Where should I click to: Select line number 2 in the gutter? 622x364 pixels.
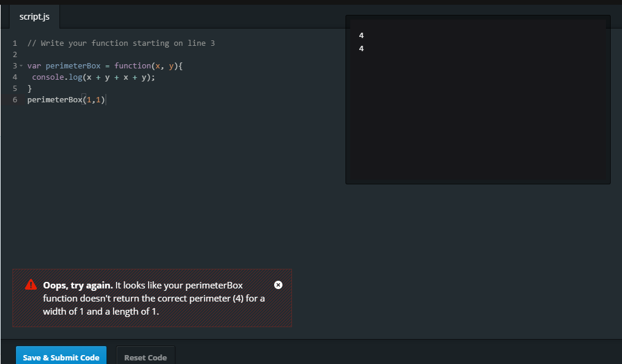[x=14, y=55]
